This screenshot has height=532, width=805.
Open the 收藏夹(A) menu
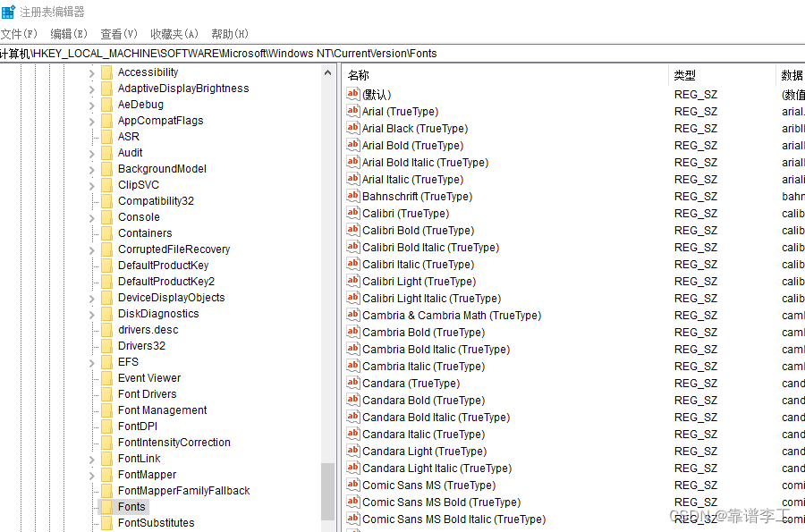point(174,34)
